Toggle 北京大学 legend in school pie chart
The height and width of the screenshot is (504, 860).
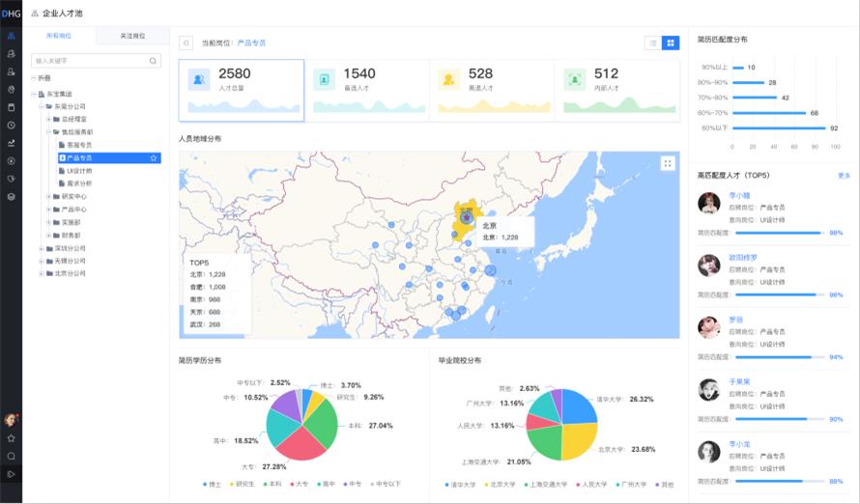pyautogui.click(x=500, y=485)
